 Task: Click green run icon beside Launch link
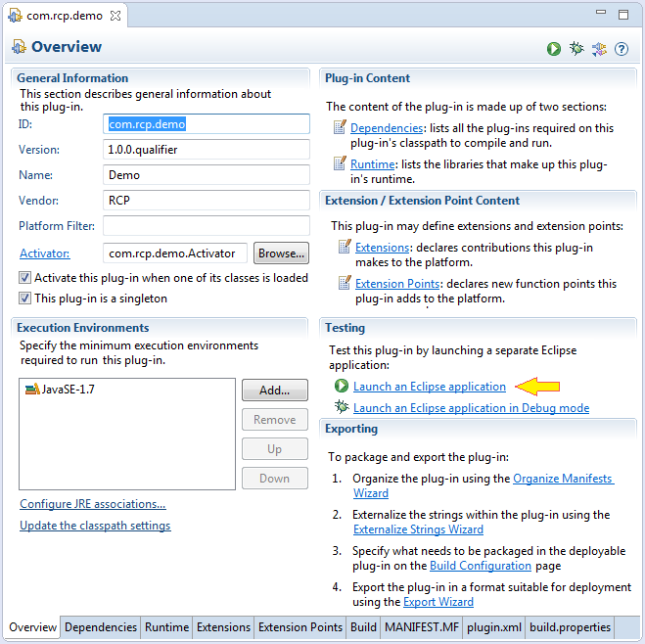[x=341, y=386]
